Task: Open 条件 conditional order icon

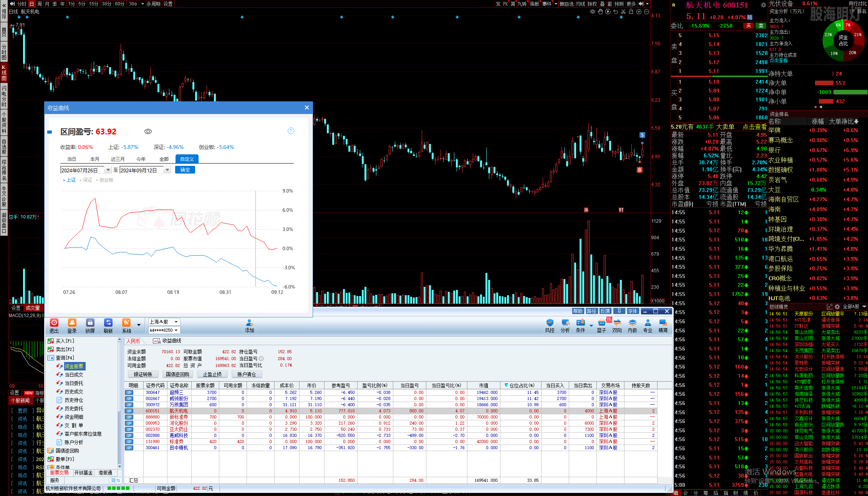Action: coord(581,326)
